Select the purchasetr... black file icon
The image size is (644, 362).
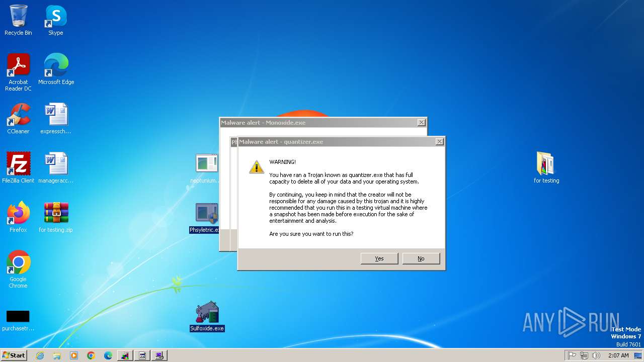(18, 320)
